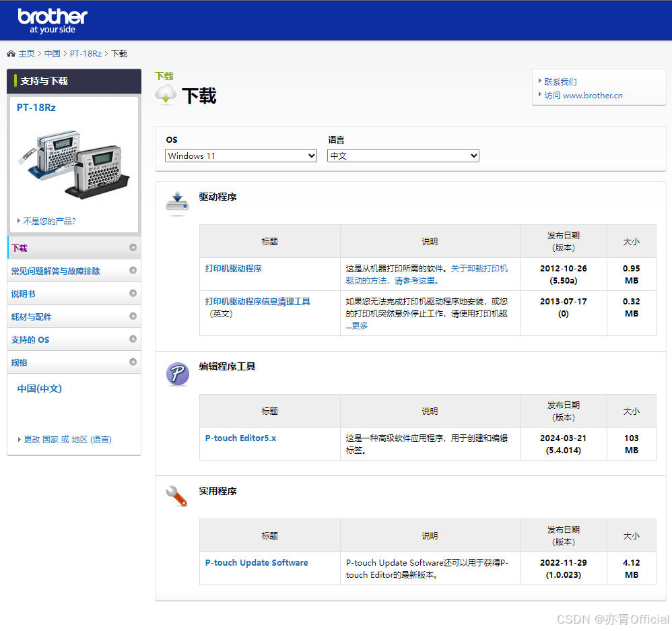This screenshot has width=672, height=631.
Task: Open the 支持的 OS sidebar item
Action: coord(74,339)
